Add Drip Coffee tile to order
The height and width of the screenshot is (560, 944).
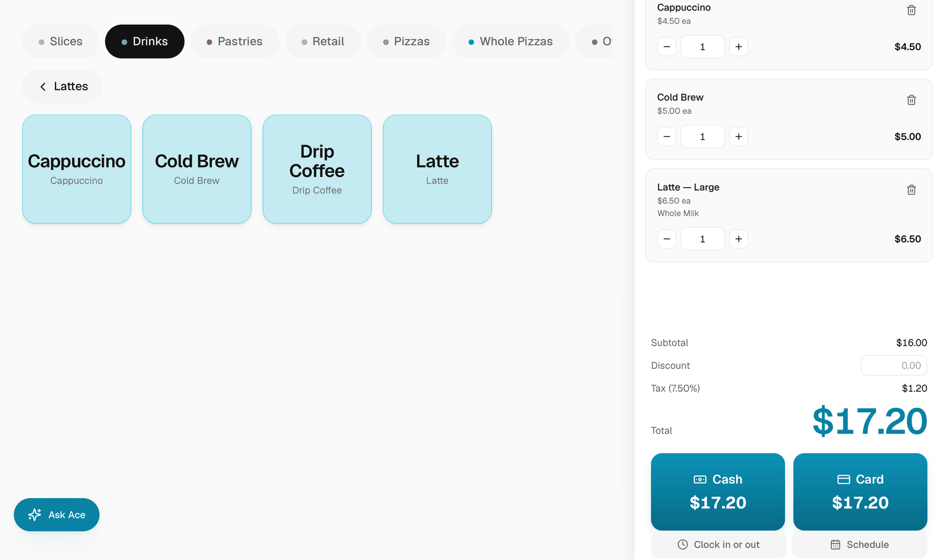pyautogui.click(x=317, y=169)
